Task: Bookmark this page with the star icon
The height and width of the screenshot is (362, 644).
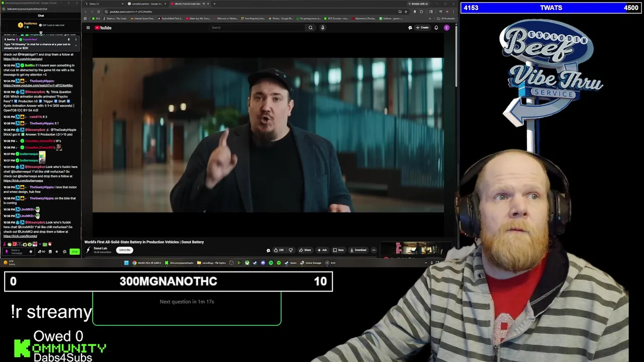Action: [x=406, y=12]
